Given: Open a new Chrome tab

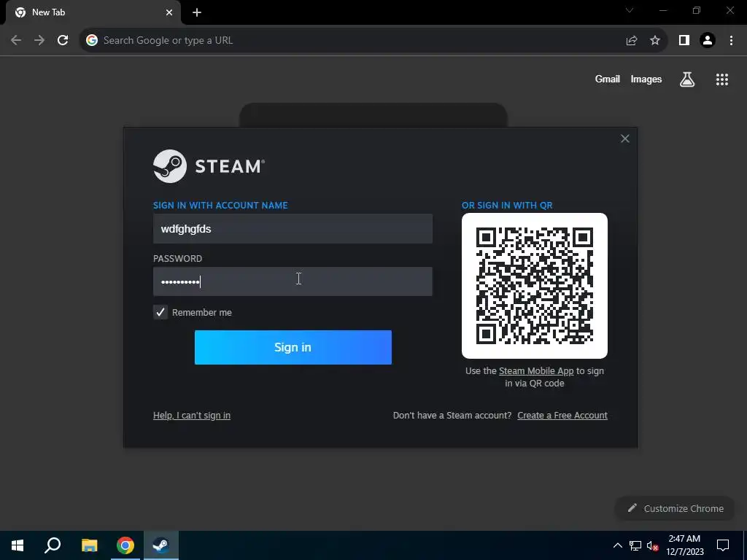Looking at the screenshot, I should click(197, 12).
